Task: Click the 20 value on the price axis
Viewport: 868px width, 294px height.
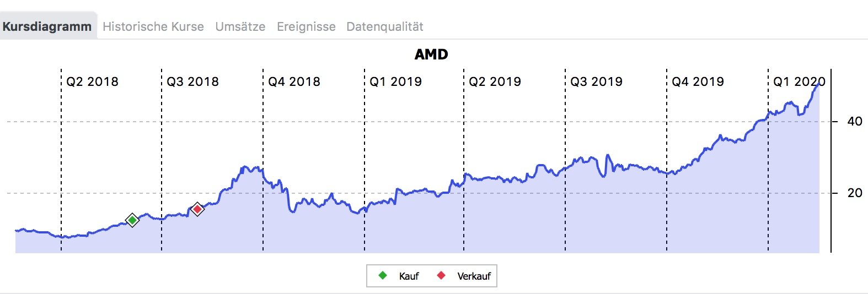Action: tap(854, 193)
